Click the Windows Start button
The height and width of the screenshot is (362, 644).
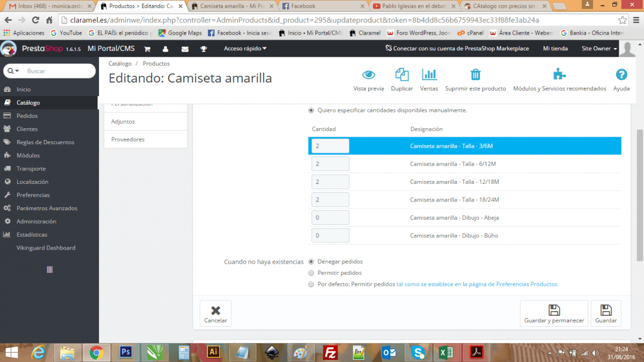pos(12,352)
